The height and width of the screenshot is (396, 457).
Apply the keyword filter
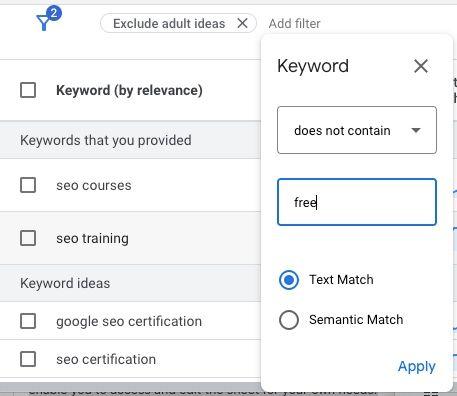tap(417, 366)
